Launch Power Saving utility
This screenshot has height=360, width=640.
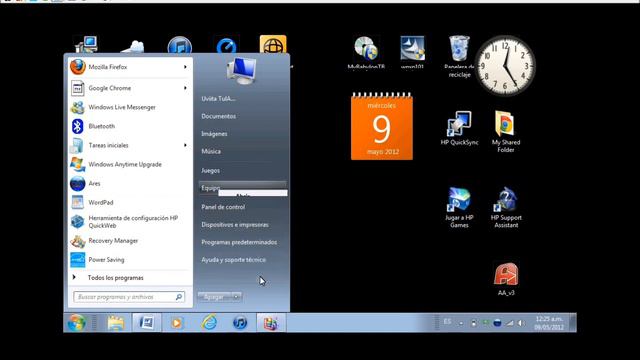tap(129, 260)
